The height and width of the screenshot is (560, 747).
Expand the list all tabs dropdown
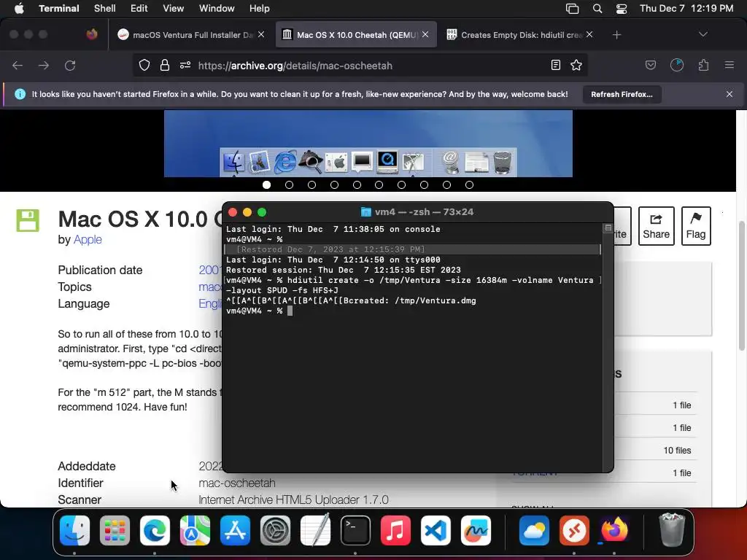(x=703, y=34)
